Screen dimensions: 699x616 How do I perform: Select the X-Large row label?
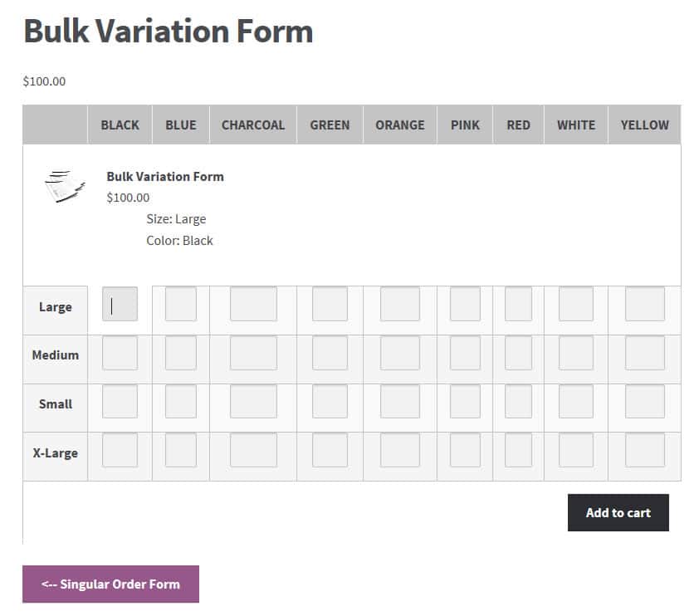pos(56,453)
